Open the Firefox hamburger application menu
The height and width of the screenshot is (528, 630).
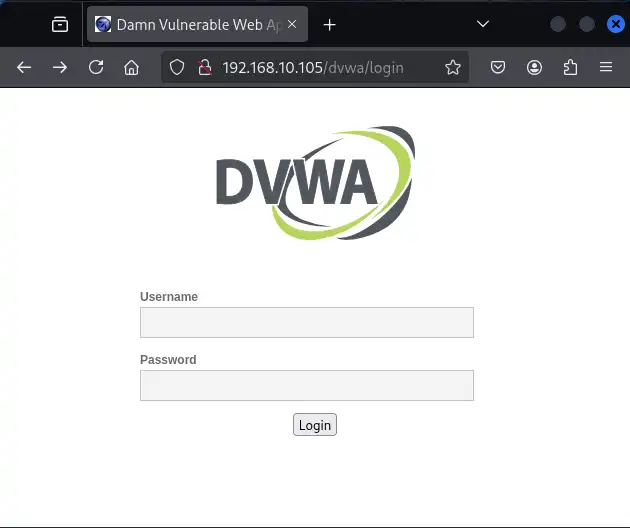click(x=606, y=67)
